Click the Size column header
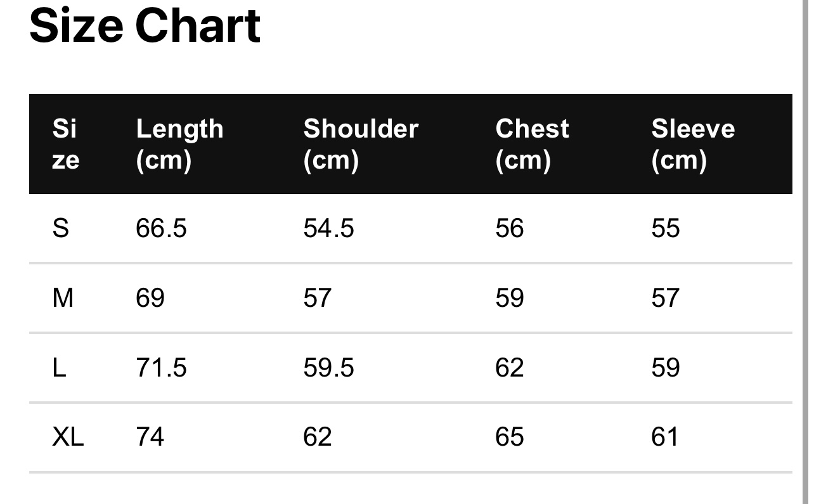This screenshot has width=814, height=504. [x=65, y=144]
